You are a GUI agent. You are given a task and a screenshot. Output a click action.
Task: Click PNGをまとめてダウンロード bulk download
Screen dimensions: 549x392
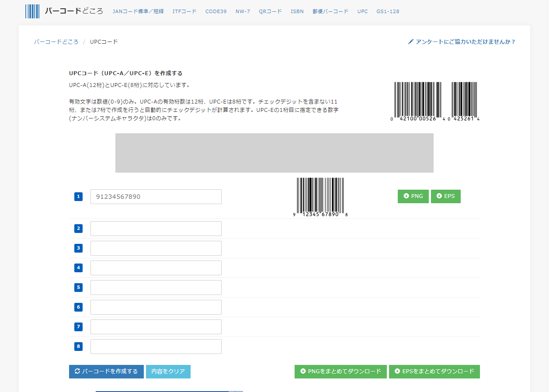tap(341, 371)
